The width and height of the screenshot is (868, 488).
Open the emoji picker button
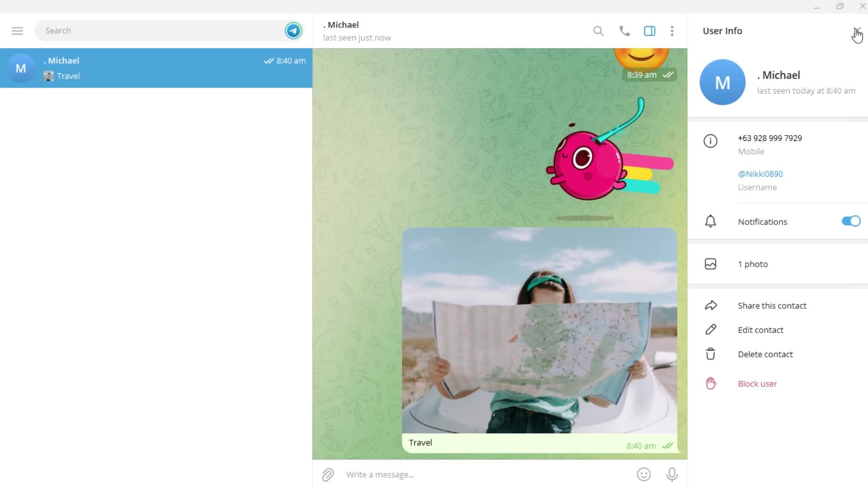(644, 474)
